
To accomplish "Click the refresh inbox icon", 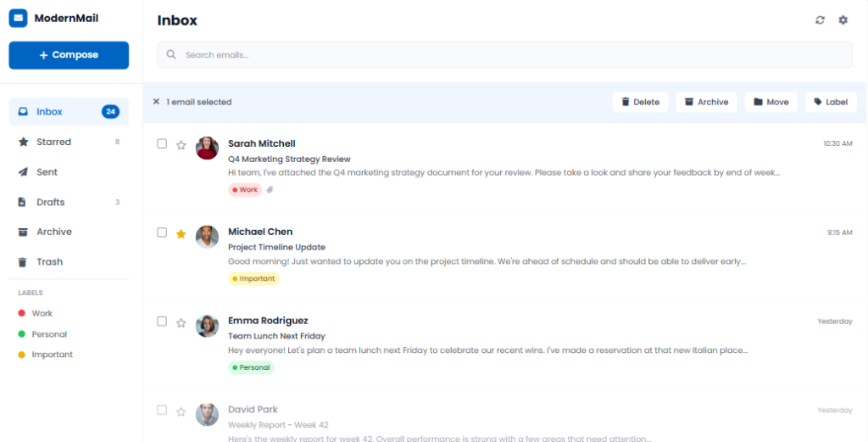I will [x=820, y=20].
